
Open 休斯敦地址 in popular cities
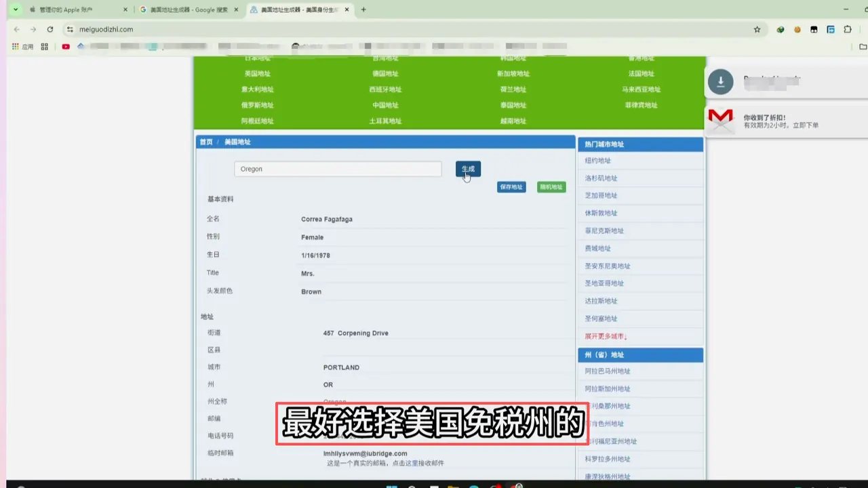click(x=601, y=213)
